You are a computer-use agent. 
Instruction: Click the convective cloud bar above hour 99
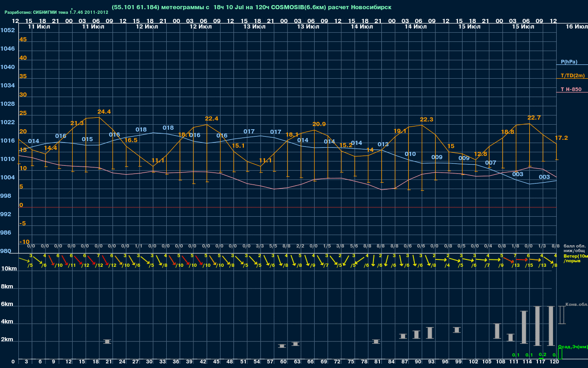tap(457, 330)
